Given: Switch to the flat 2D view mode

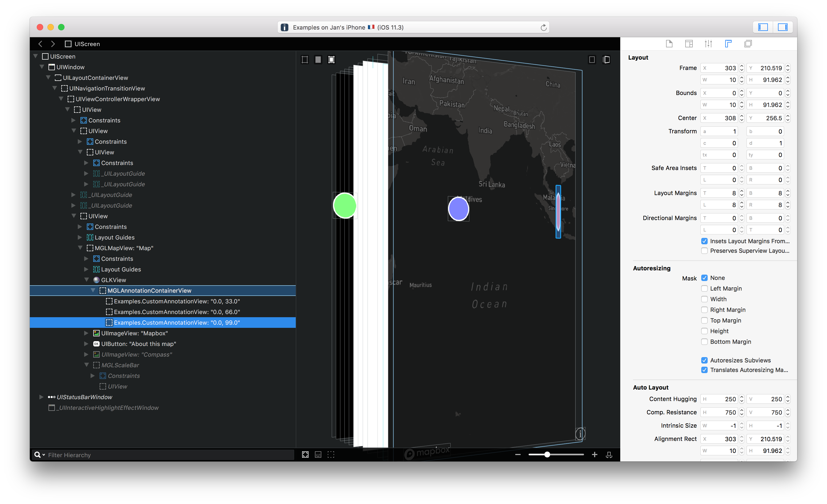Looking at the screenshot, I should (592, 60).
